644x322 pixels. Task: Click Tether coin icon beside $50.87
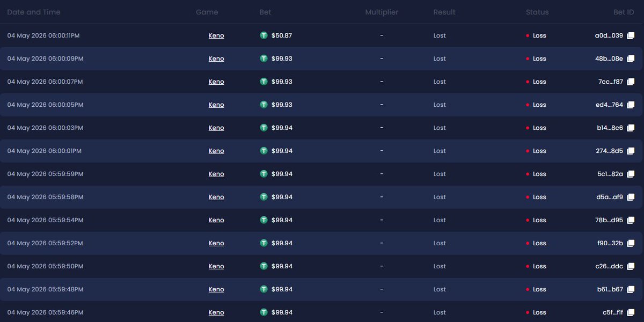(x=264, y=35)
